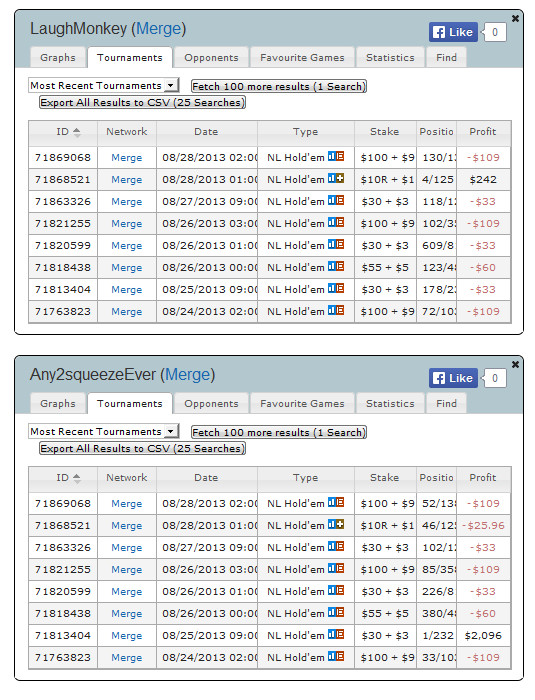
Task: Open Any2squeezeEver Favourite Games tab
Action: point(302,404)
